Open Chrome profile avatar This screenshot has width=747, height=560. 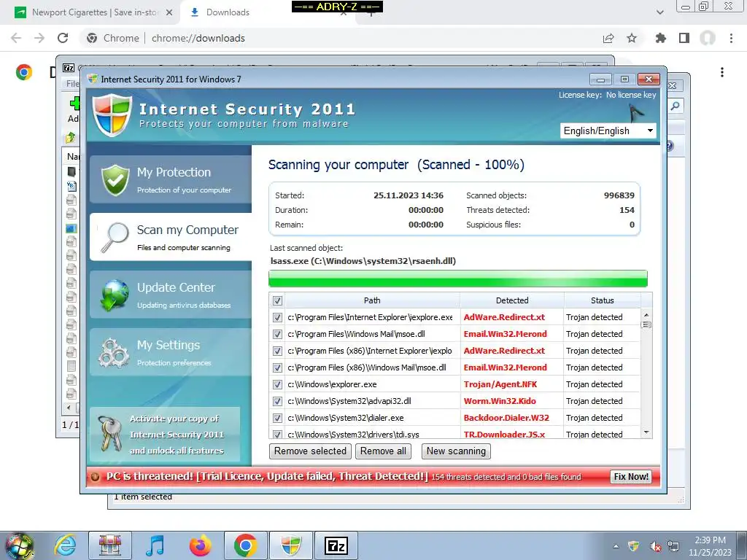point(708,38)
